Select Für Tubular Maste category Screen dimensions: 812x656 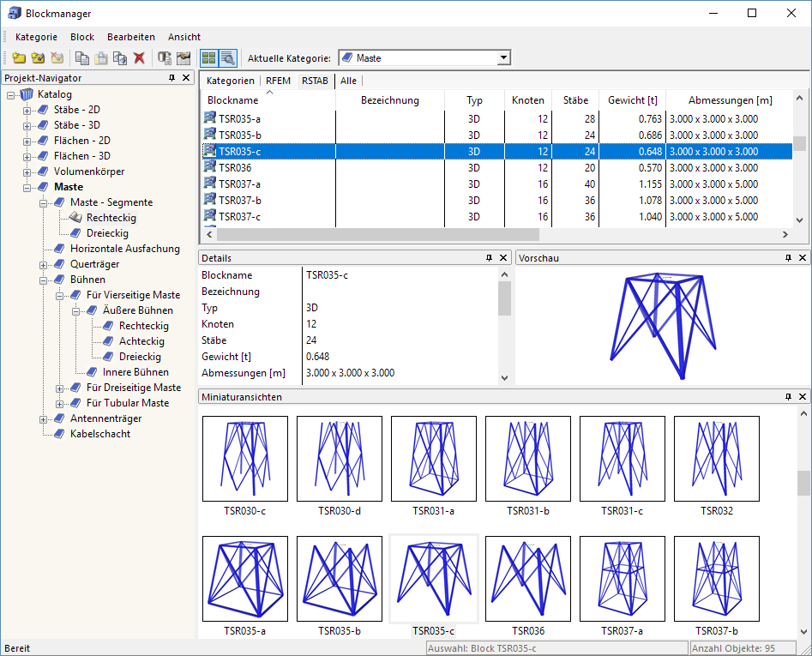pos(128,403)
